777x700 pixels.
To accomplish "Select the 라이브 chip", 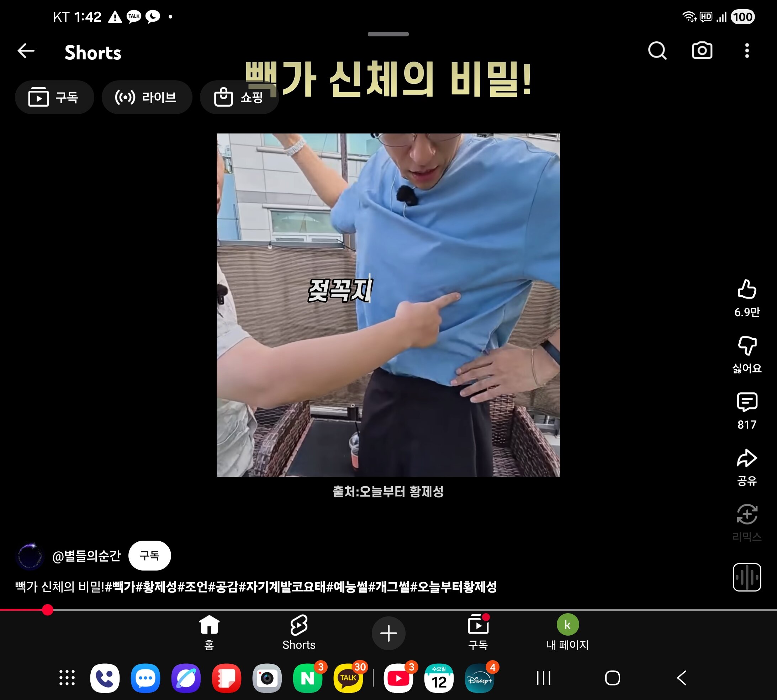I will (x=147, y=97).
